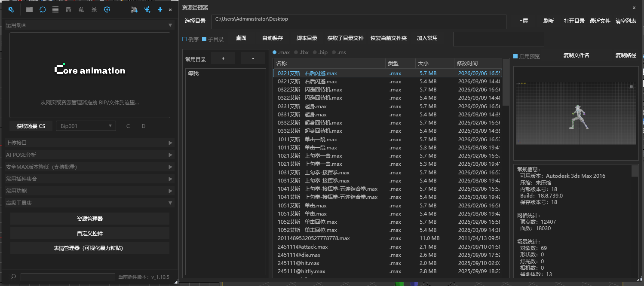This screenshot has width=644, height=286.
Task: Sort file list by 修改时间 column
Action: coord(478,64)
